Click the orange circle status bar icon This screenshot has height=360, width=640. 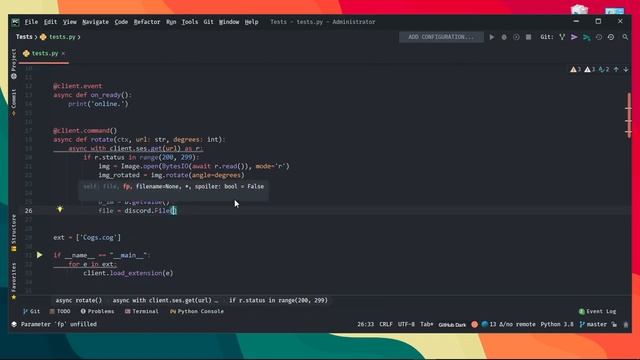pyautogui.click(x=474, y=324)
